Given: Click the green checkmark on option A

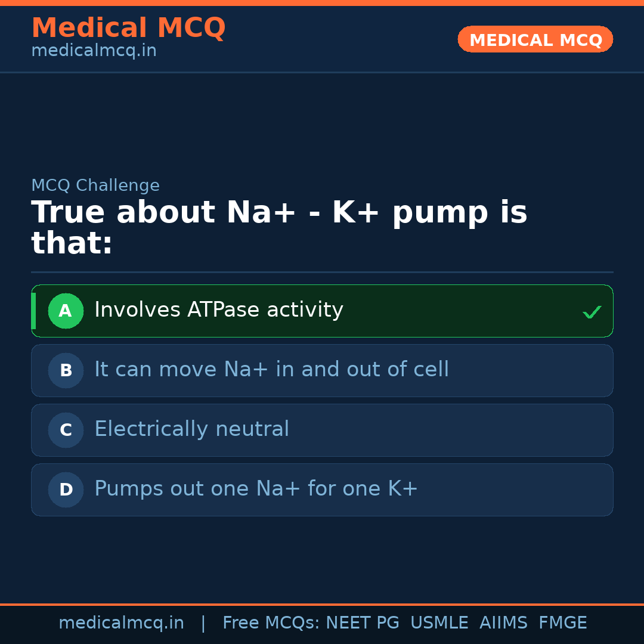Looking at the screenshot, I should tap(592, 312).
